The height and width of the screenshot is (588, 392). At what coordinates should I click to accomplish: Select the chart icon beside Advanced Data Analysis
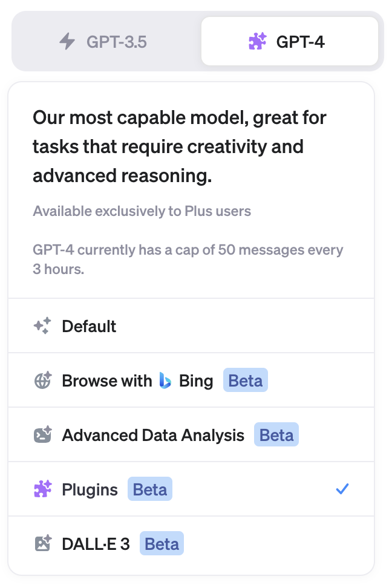(x=42, y=435)
